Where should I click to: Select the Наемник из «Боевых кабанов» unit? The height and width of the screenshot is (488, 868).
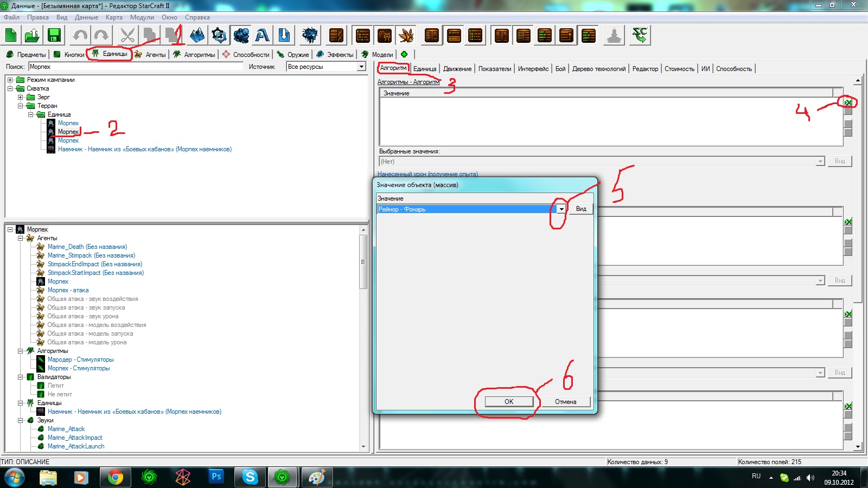pyautogui.click(x=145, y=149)
